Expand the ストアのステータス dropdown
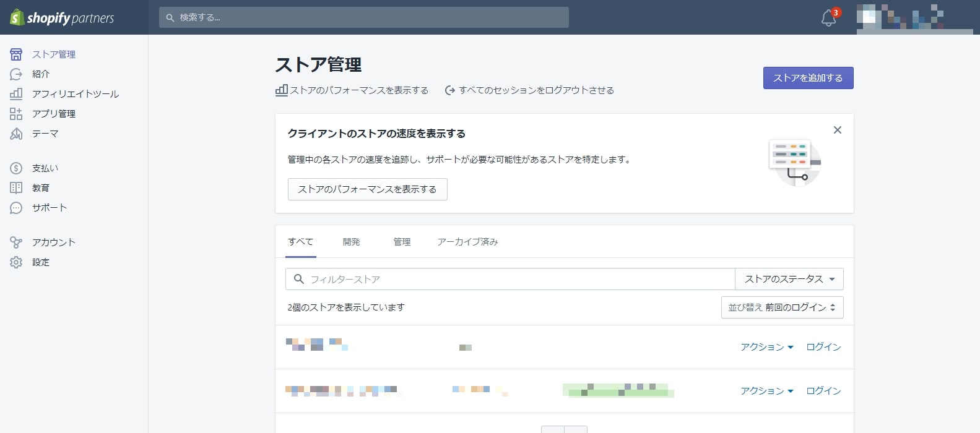Screen dimensions: 980x433 (789, 279)
